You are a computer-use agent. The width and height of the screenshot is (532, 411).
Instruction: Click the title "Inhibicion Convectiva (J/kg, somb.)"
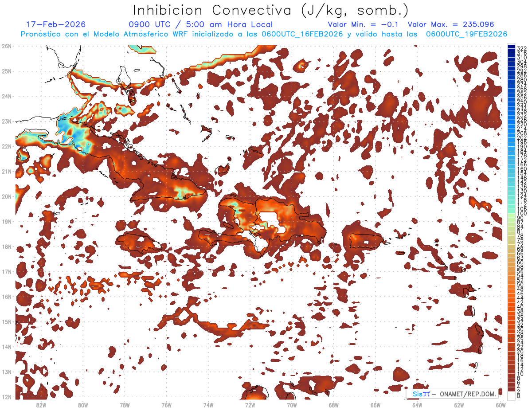(x=271, y=10)
